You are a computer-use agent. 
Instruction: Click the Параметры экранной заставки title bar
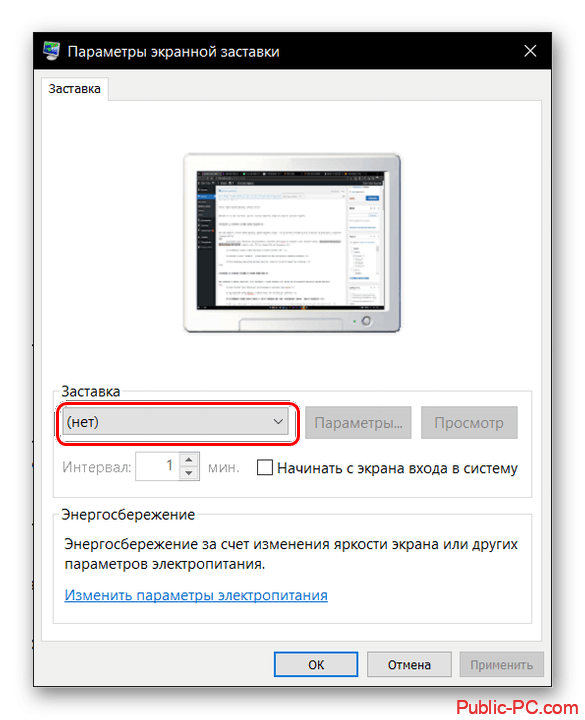pyautogui.click(x=292, y=51)
